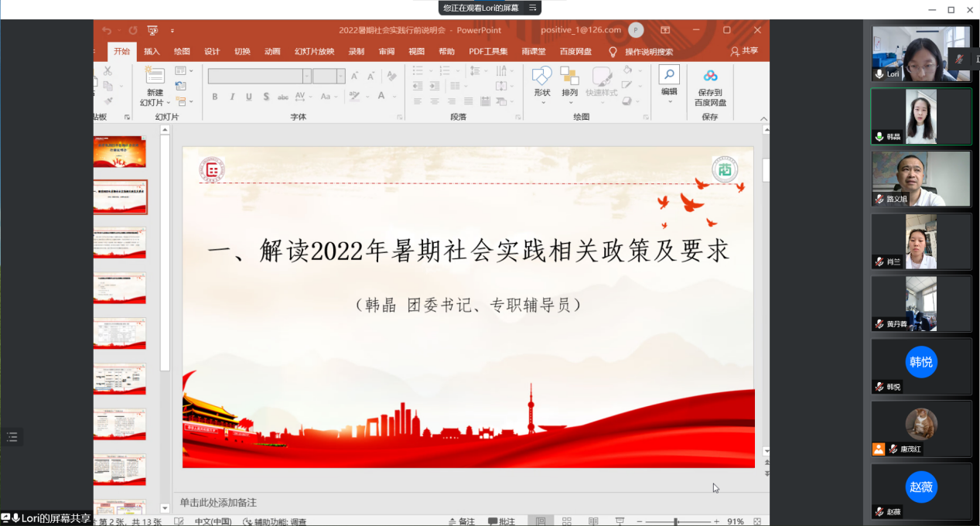
Task: Expand the font name dropdown
Action: coord(307,76)
